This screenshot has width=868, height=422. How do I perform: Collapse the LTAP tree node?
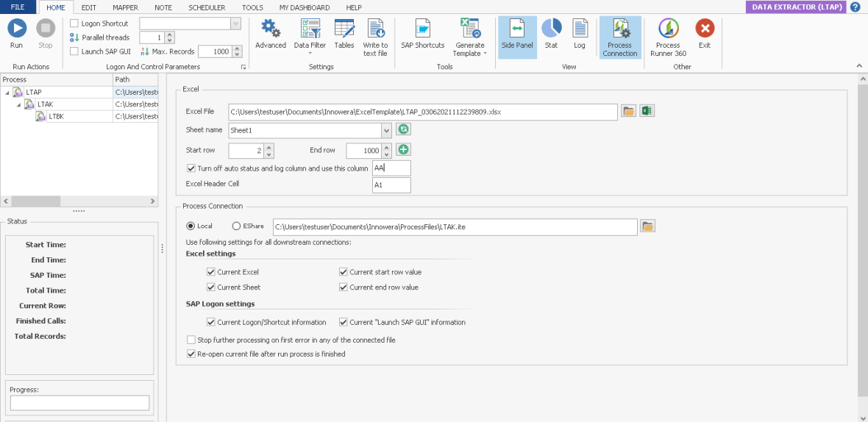[7, 93]
